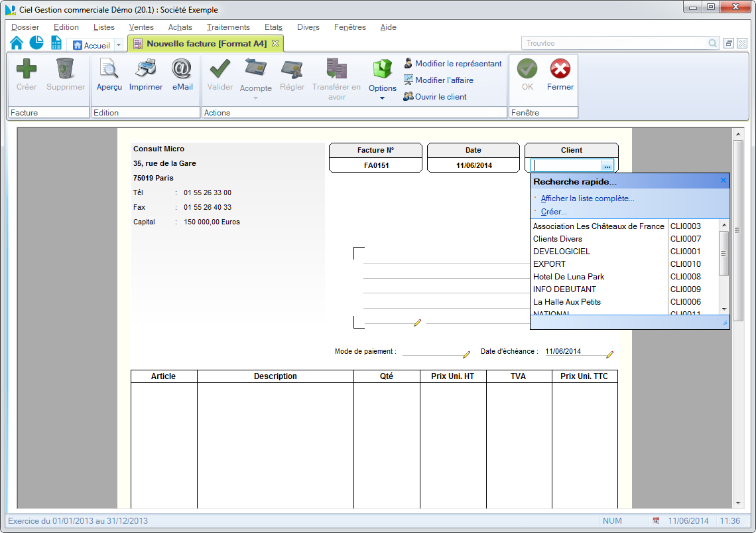Open the home icon in toolbar

(17, 43)
